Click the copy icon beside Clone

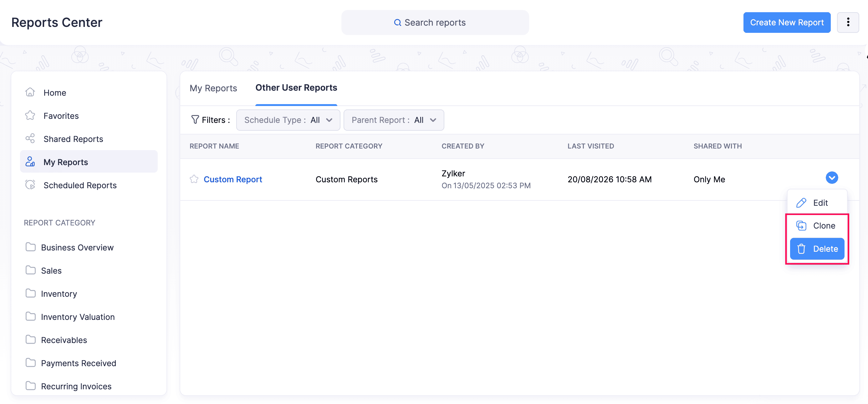(x=801, y=225)
